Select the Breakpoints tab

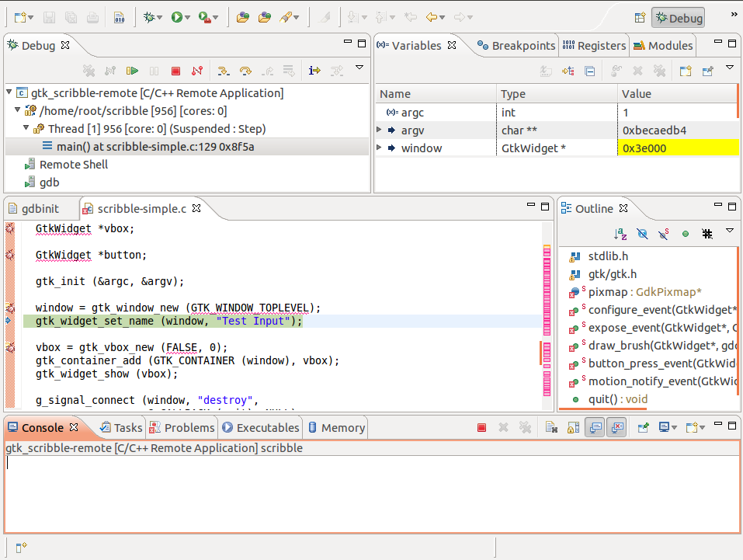coord(516,46)
